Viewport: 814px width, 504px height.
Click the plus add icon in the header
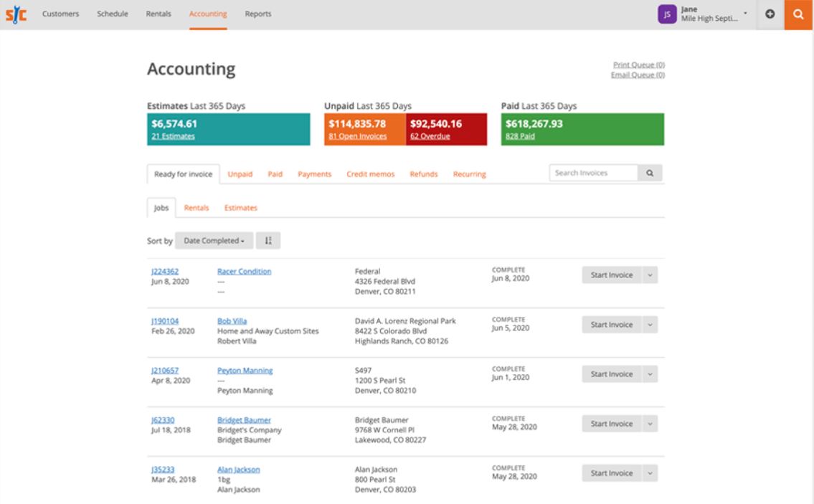click(x=770, y=14)
